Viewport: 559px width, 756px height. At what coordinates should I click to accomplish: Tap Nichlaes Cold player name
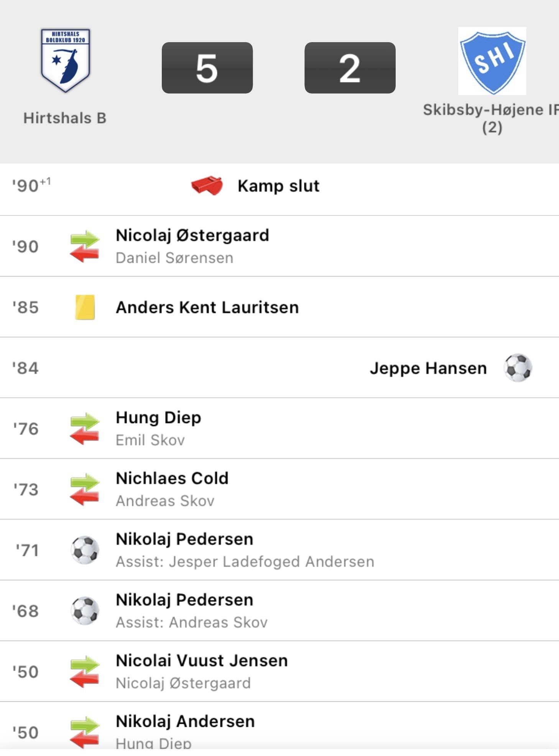click(x=172, y=478)
